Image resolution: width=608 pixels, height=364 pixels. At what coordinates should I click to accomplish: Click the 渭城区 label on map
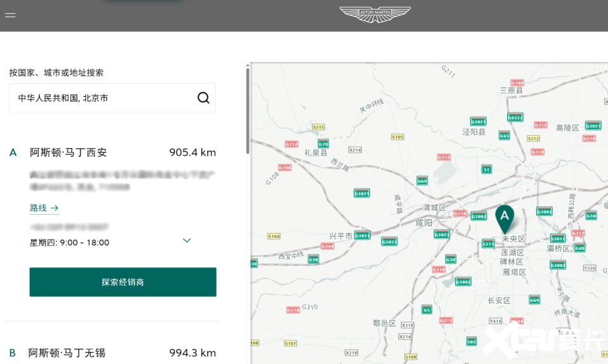434,208
